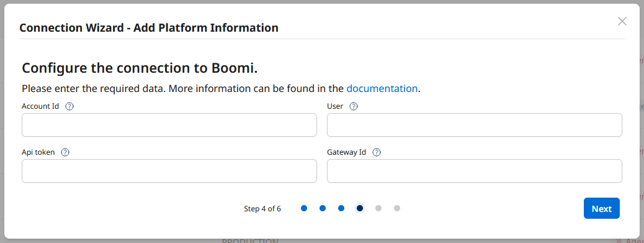Image resolution: width=644 pixels, height=243 pixels.
Task: Show help tooltip for Api token
Action: 65,152
